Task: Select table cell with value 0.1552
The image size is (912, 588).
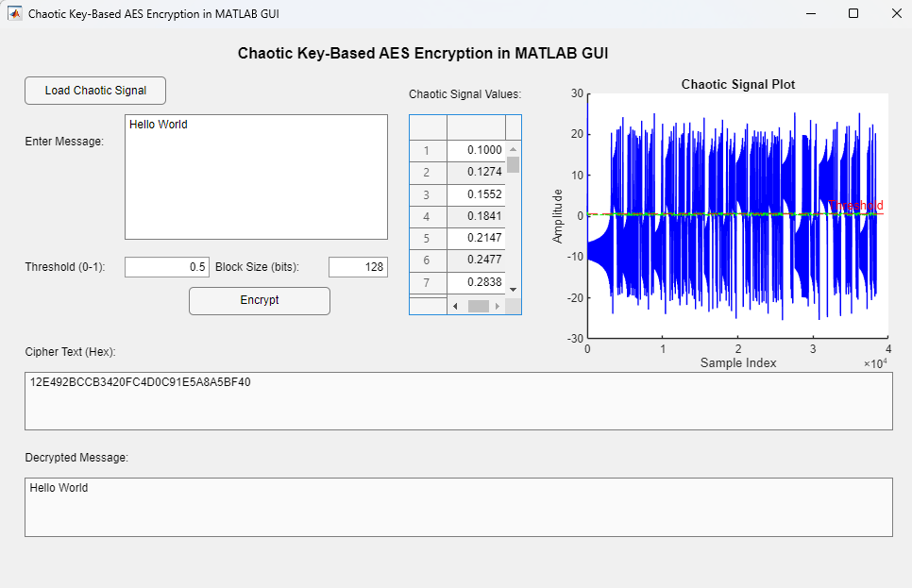Action: 477,194
